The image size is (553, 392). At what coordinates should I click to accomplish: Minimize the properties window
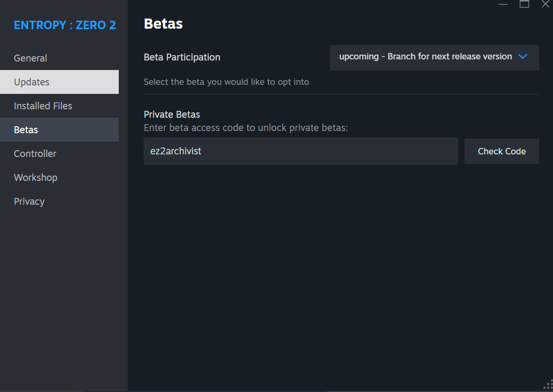[503, 4]
